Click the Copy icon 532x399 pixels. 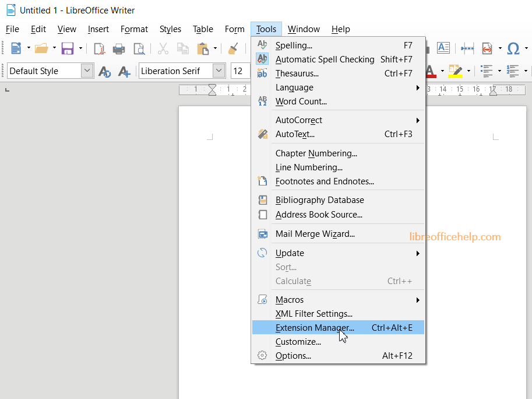point(183,48)
